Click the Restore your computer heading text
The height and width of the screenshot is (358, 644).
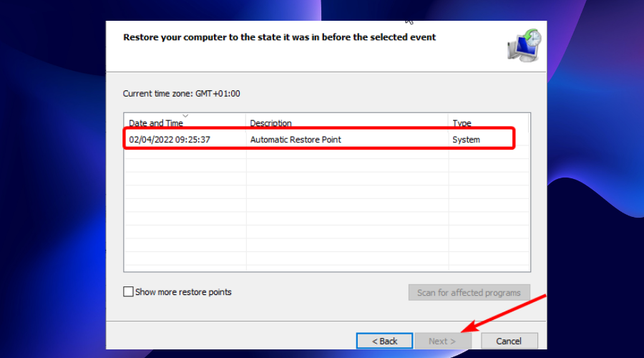pyautogui.click(x=279, y=37)
